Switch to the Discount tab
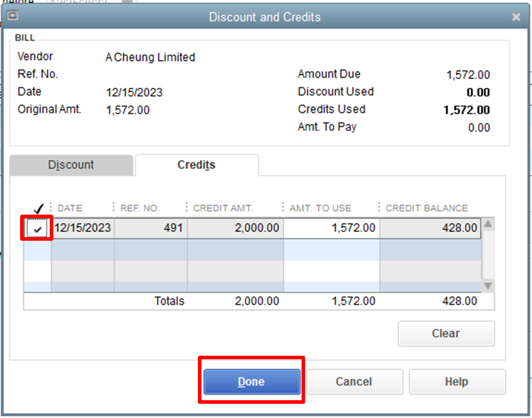The height and width of the screenshot is (418, 532). point(71,165)
